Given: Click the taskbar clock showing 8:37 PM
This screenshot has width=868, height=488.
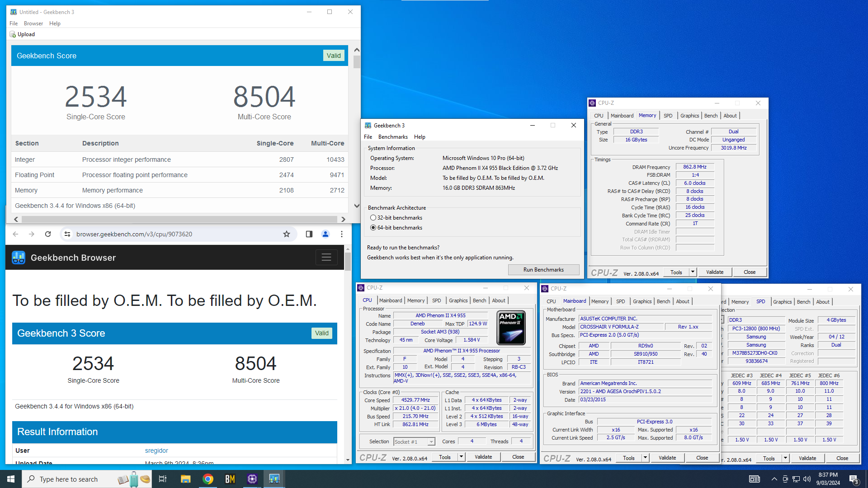Looking at the screenshot, I should (828, 479).
